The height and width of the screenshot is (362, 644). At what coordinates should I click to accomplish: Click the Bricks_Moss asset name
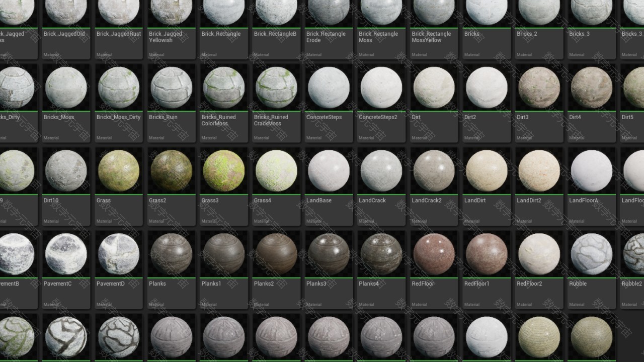point(59,117)
